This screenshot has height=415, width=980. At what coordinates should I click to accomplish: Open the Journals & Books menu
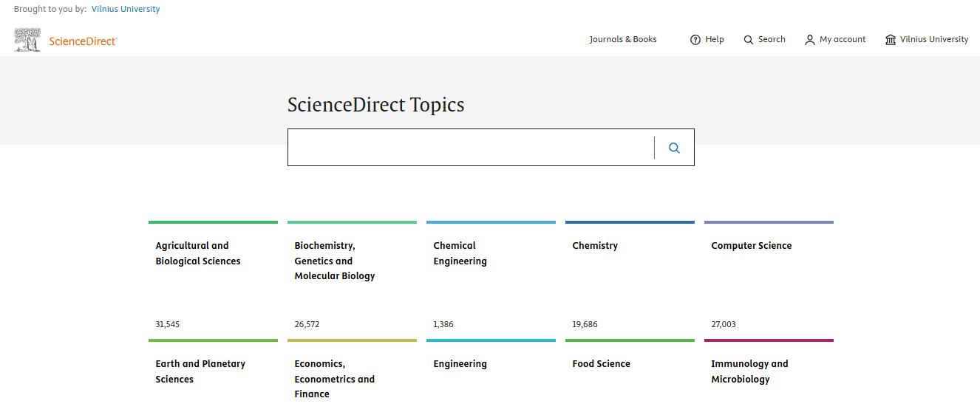(623, 40)
